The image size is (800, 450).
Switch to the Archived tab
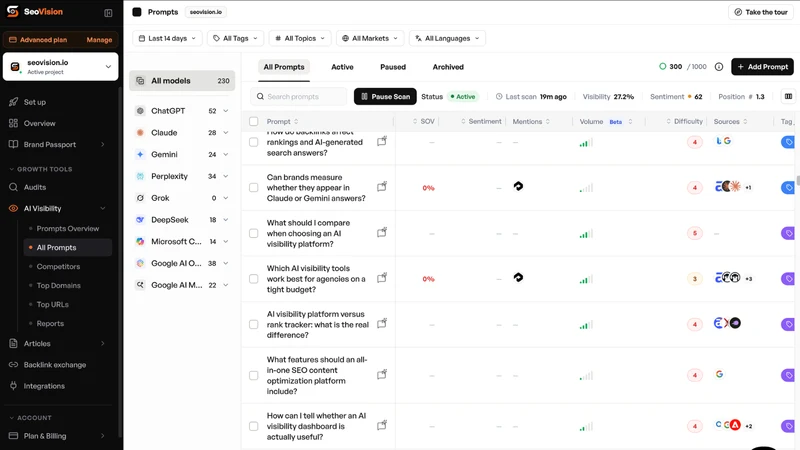tap(448, 67)
